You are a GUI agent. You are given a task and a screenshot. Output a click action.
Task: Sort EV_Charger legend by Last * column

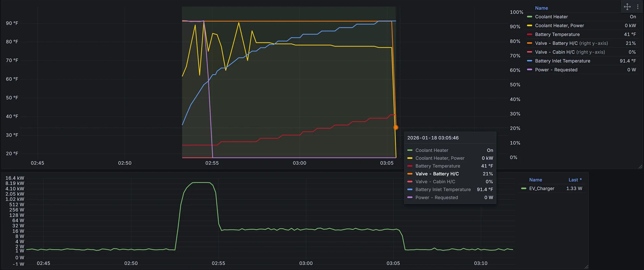(575, 180)
